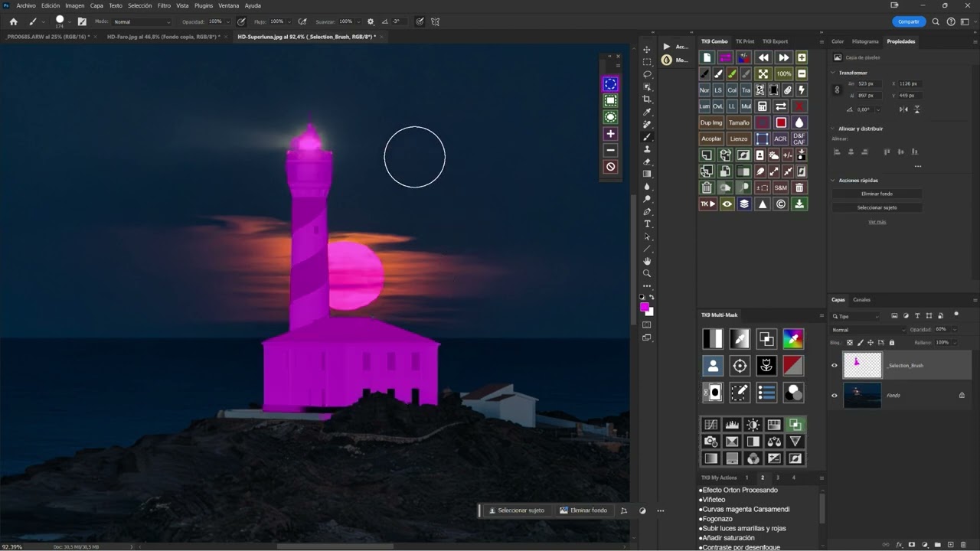Click the TK9 S&M button

(780, 187)
